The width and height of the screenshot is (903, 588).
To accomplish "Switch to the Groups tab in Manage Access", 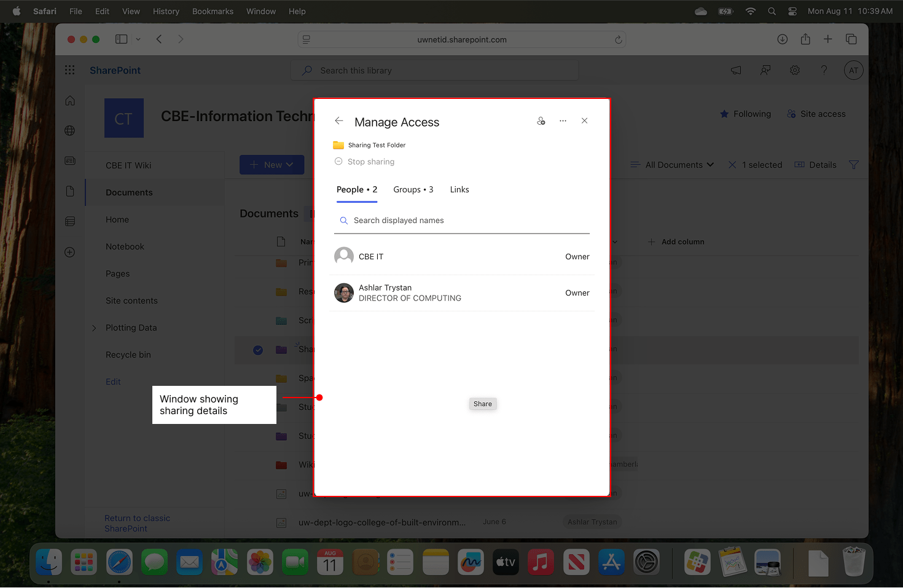I will click(x=413, y=189).
